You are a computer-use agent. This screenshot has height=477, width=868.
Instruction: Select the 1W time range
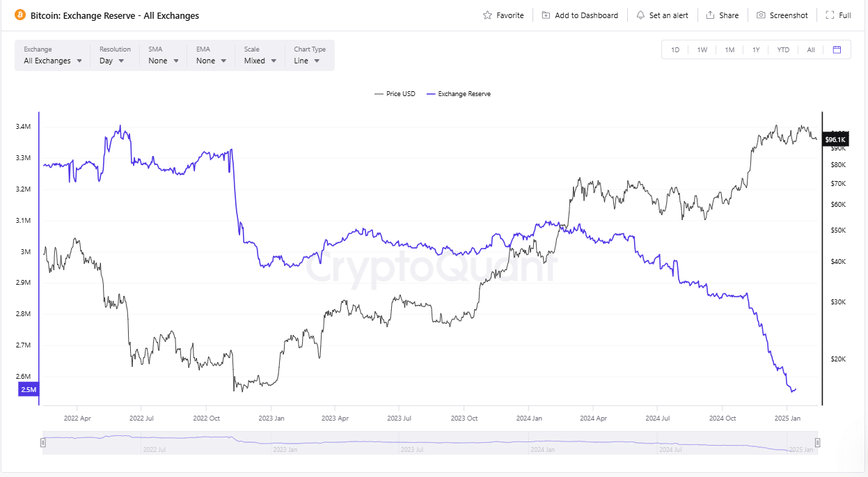tap(702, 49)
